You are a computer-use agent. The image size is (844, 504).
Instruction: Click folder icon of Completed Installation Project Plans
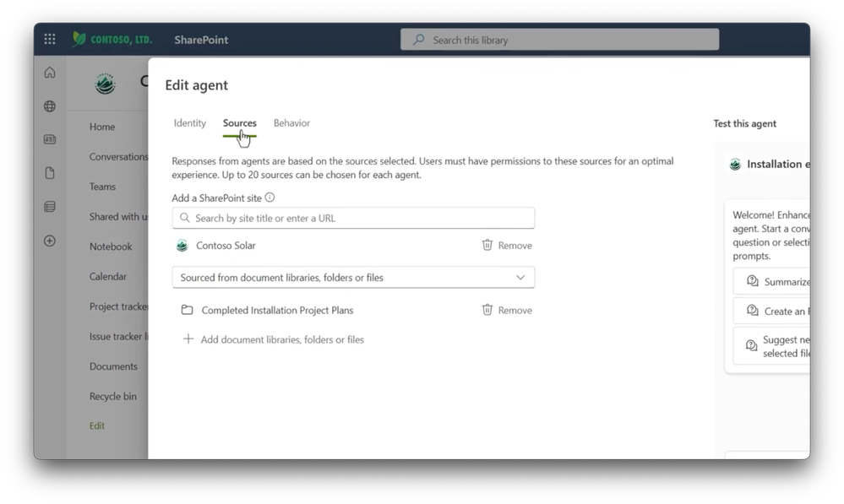point(187,311)
